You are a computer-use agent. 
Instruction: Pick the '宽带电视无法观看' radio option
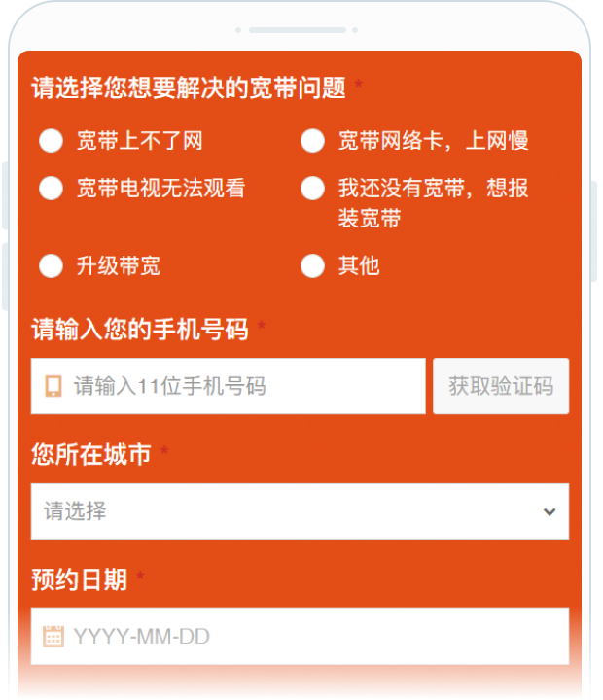point(51,188)
